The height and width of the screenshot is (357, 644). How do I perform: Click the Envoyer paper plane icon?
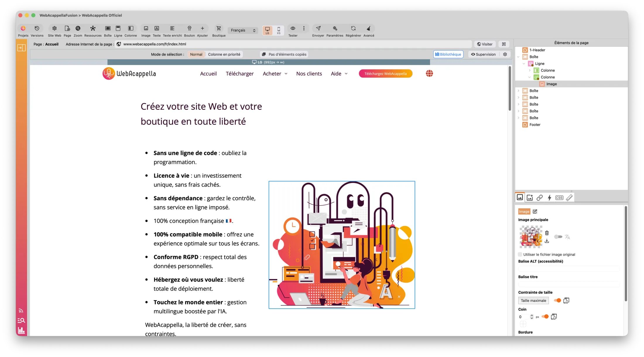tap(318, 28)
